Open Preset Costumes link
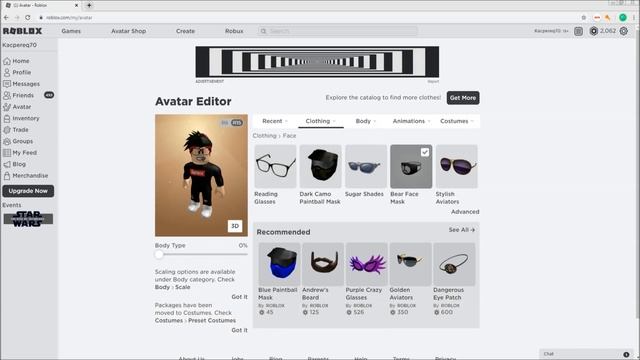This screenshot has height=360, width=640. pyautogui.click(x=212, y=320)
